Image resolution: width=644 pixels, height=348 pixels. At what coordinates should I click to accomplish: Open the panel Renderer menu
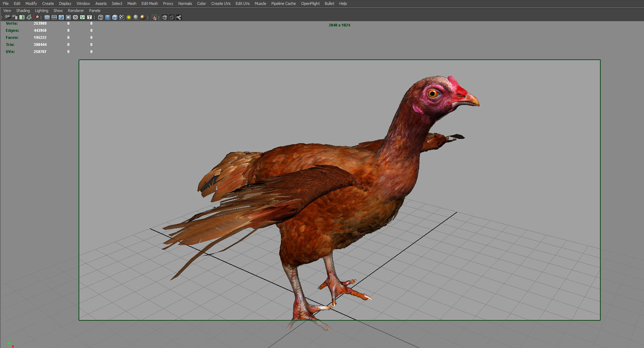coord(76,10)
